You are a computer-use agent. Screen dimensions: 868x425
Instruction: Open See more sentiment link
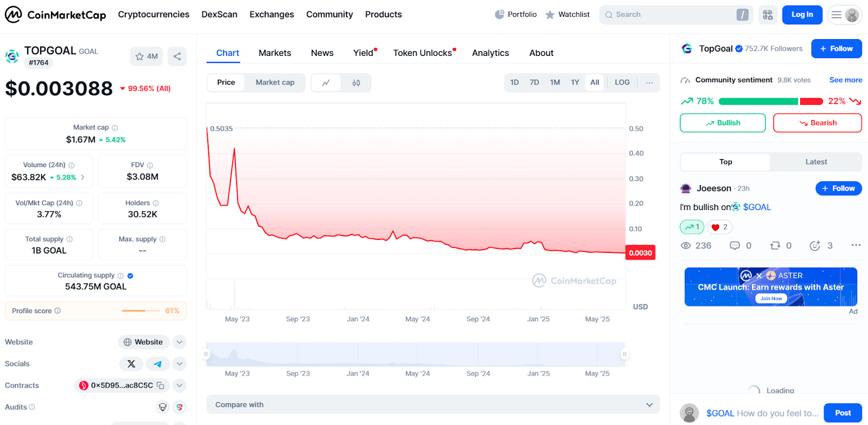point(846,80)
